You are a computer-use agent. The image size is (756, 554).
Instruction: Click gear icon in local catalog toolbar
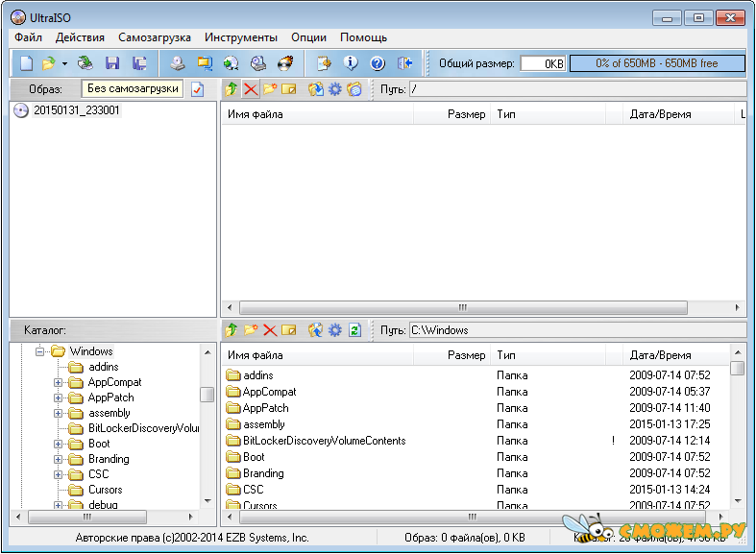[335, 330]
